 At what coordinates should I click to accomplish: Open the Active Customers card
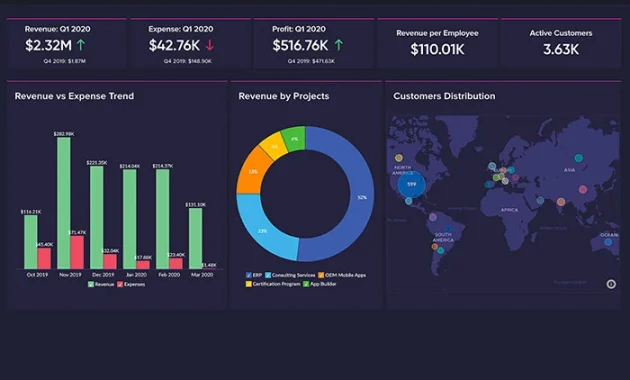pos(561,43)
